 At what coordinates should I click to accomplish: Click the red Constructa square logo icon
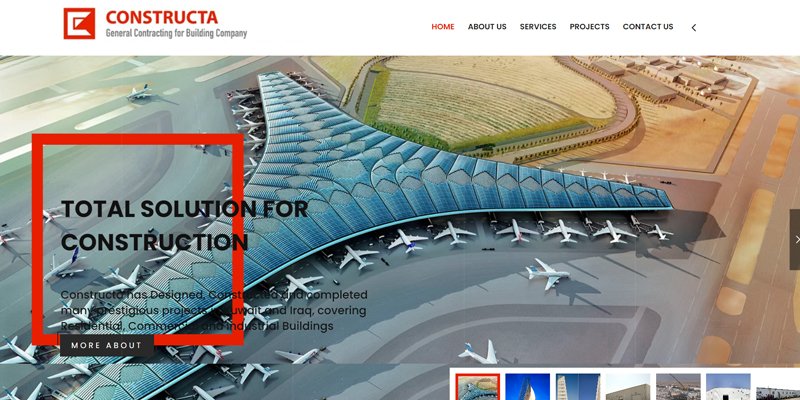pyautogui.click(x=79, y=23)
